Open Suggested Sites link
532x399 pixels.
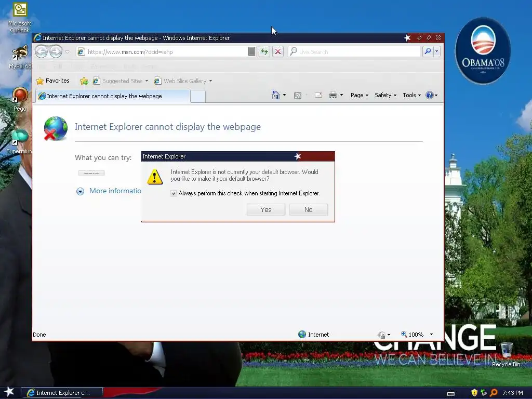[x=118, y=81]
